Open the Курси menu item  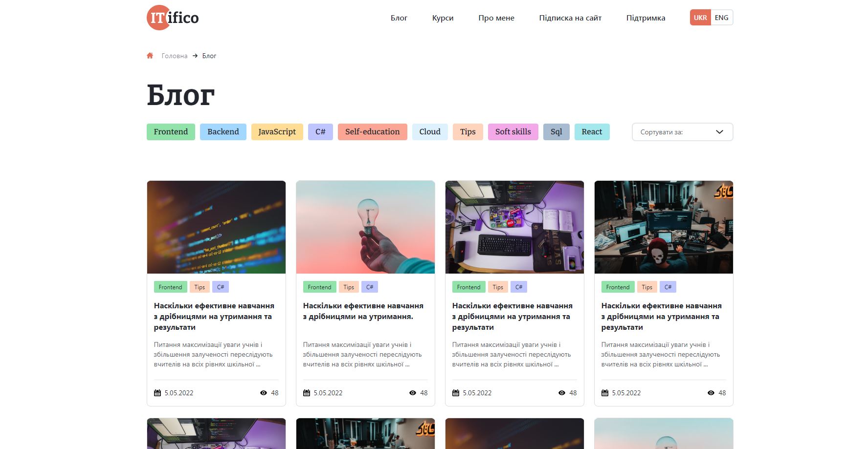coord(443,18)
